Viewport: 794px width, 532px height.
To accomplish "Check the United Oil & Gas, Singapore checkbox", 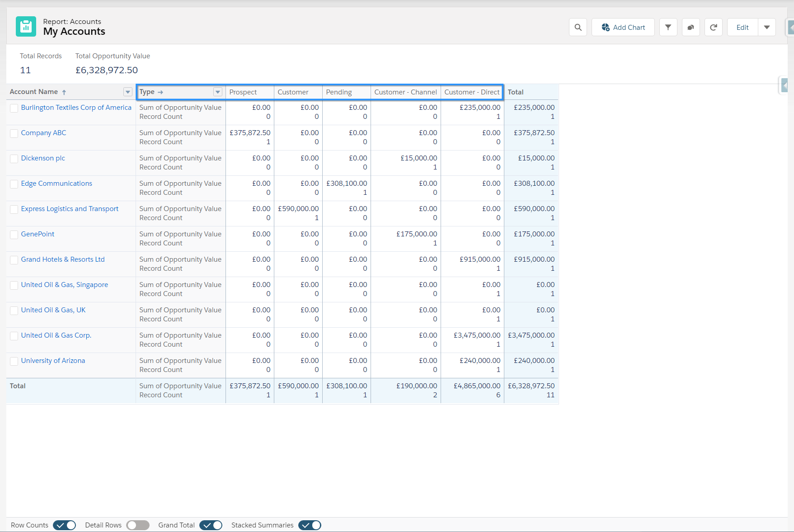I will click(14, 285).
